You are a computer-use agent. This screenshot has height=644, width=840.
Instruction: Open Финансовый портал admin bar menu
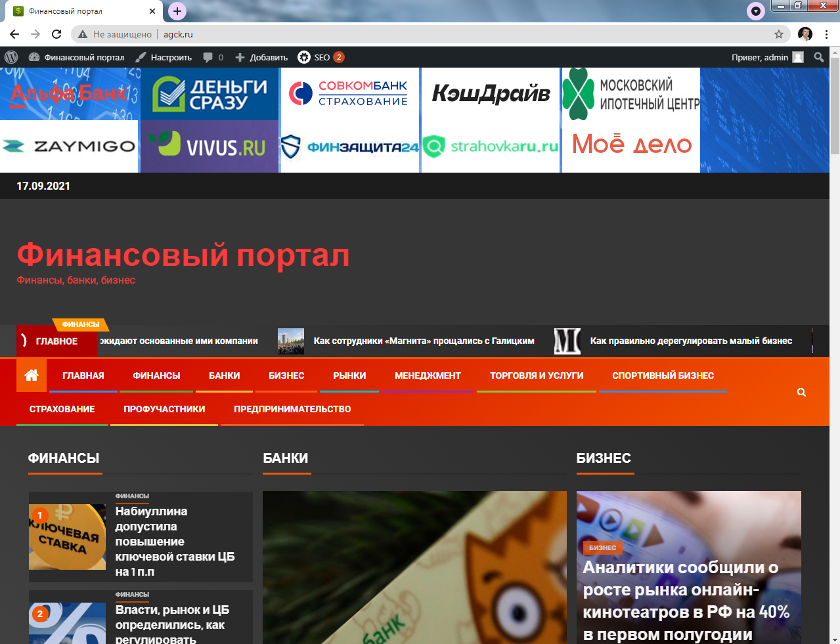(x=76, y=57)
